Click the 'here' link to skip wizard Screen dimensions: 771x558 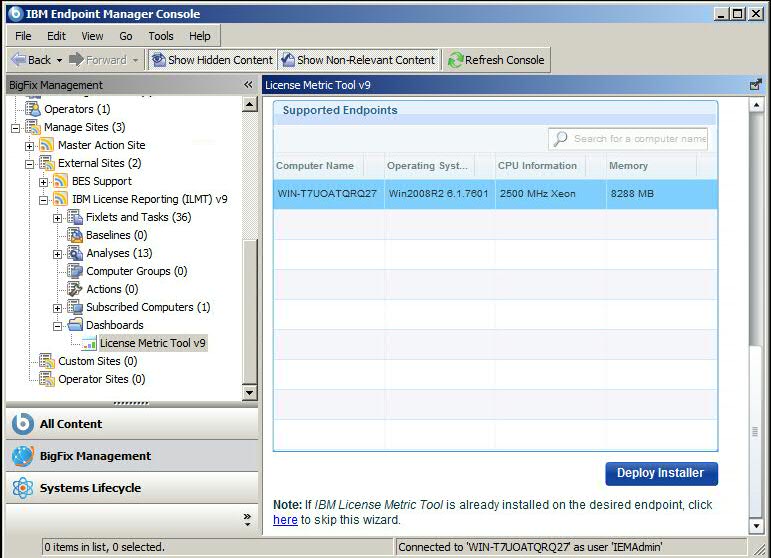(285, 520)
